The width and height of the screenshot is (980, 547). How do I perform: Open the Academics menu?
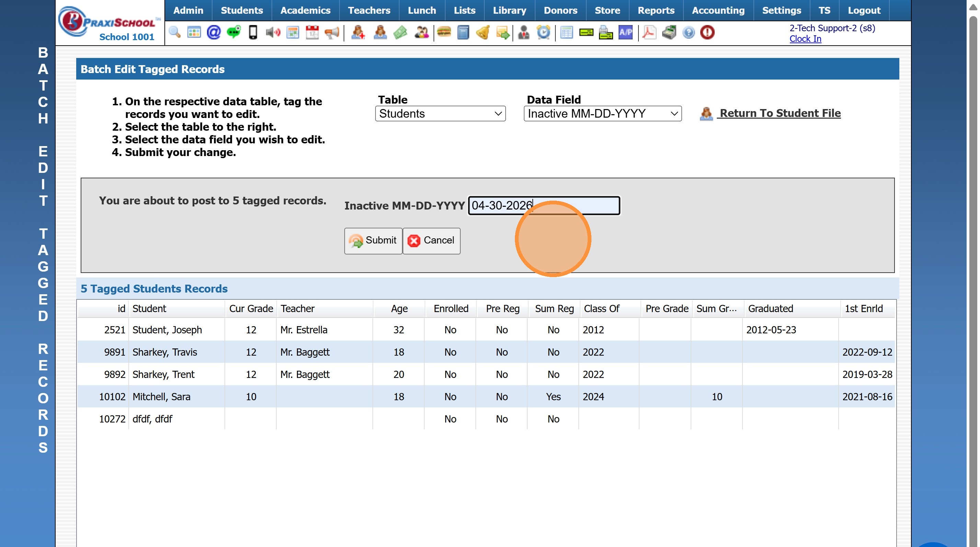coord(305,10)
